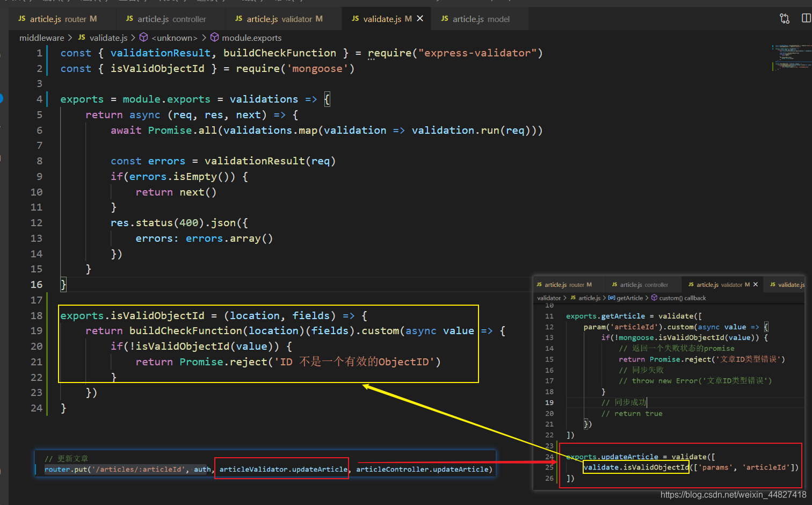This screenshot has width=812, height=505.
Task: Click line number 18 in the gutter
Action: coord(37,316)
